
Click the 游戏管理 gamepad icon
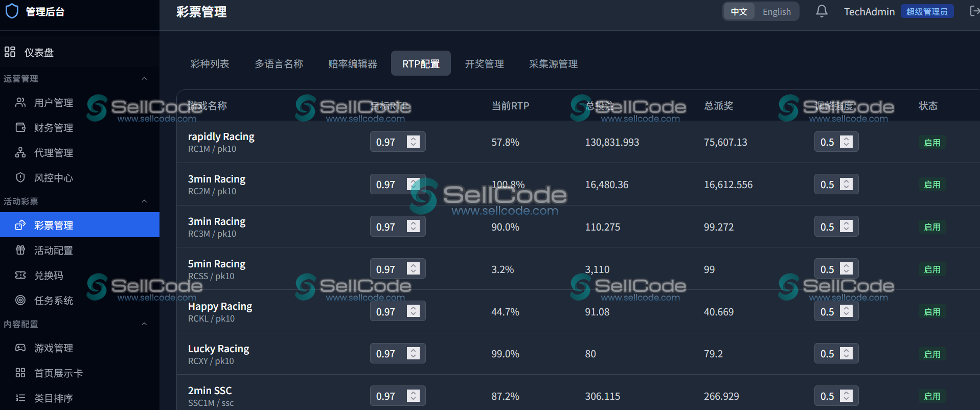pos(20,348)
